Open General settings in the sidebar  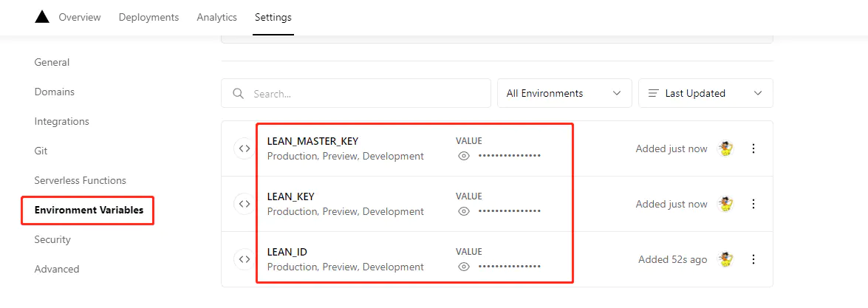click(52, 63)
